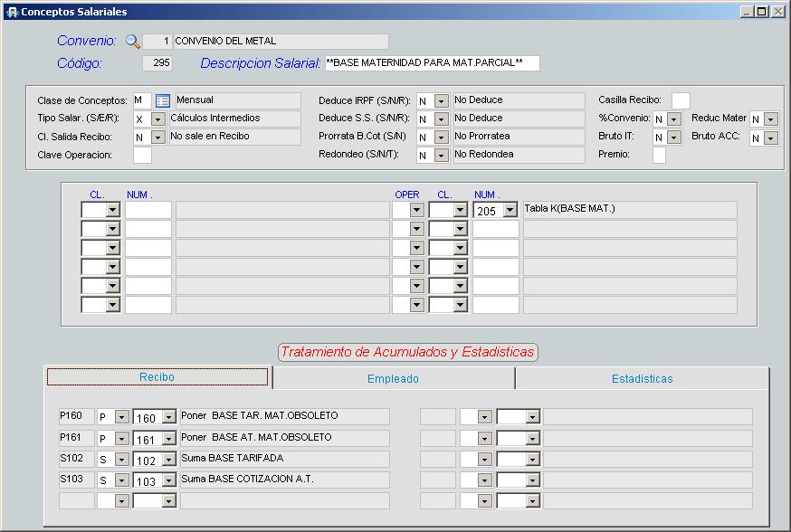The width and height of the screenshot is (791, 532).
Task: Expand the 160 accumulator number dropdown
Action: (x=169, y=417)
